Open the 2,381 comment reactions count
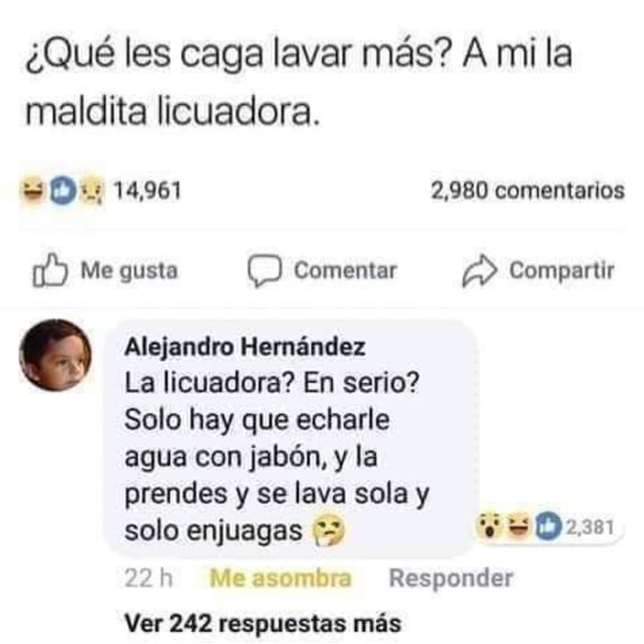644x644 pixels. click(591, 527)
